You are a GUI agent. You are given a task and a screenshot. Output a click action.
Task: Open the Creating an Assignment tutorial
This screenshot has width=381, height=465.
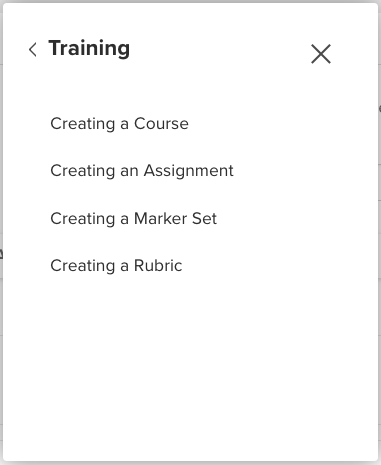(x=142, y=171)
